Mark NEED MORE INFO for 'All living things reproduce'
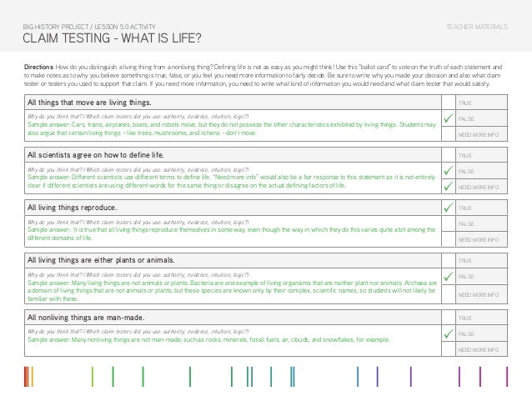 click(x=481, y=240)
